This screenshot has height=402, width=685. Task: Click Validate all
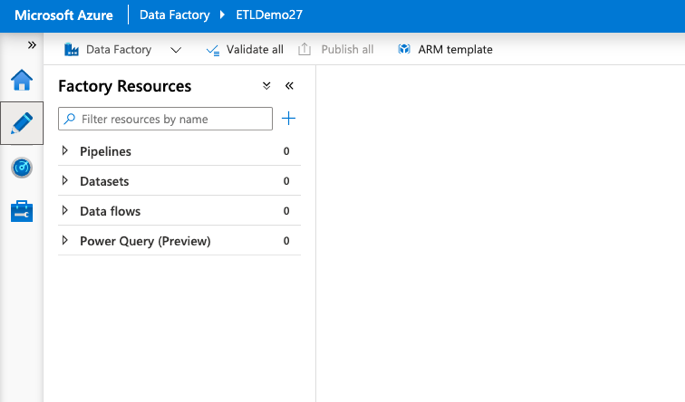(244, 49)
